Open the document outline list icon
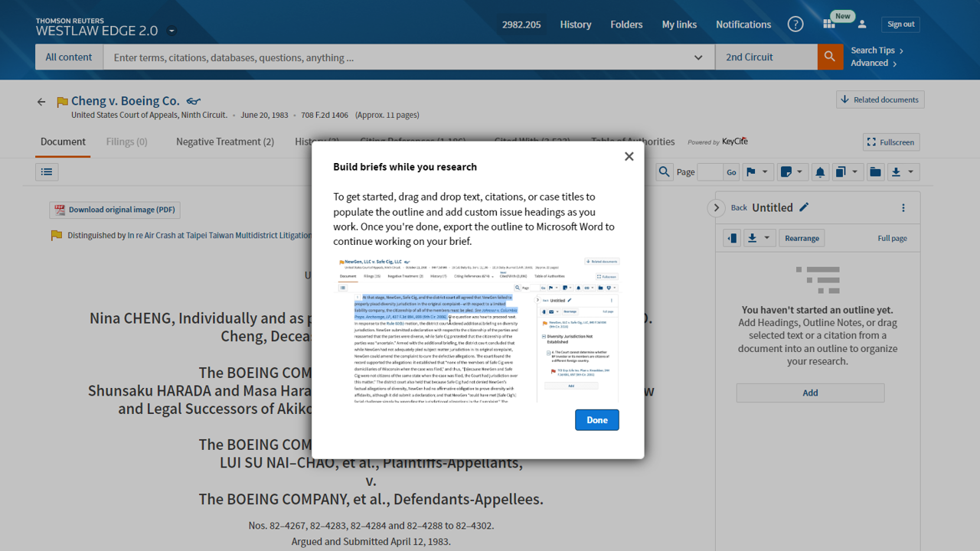The width and height of the screenshot is (980, 551). (x=46, y=171)
